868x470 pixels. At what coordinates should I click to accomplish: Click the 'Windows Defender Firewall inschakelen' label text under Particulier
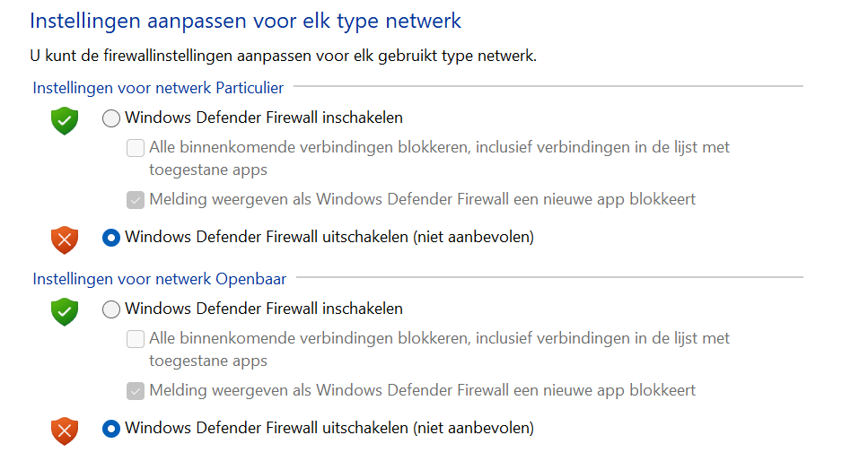264,117
